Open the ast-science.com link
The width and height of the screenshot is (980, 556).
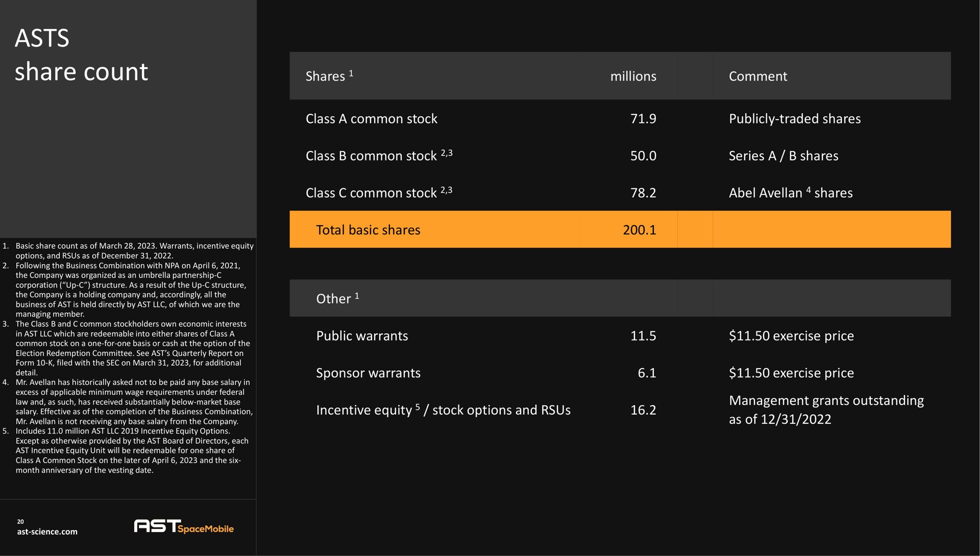47,531
